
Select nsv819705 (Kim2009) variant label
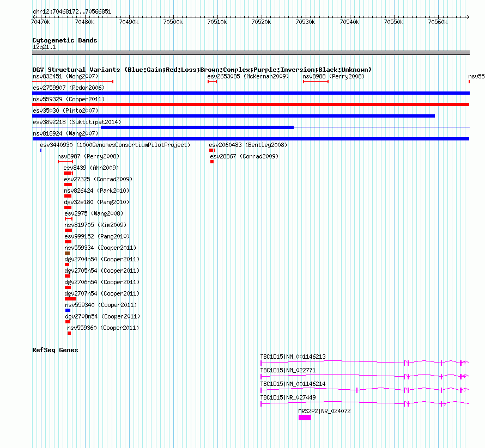pos(95,225)
